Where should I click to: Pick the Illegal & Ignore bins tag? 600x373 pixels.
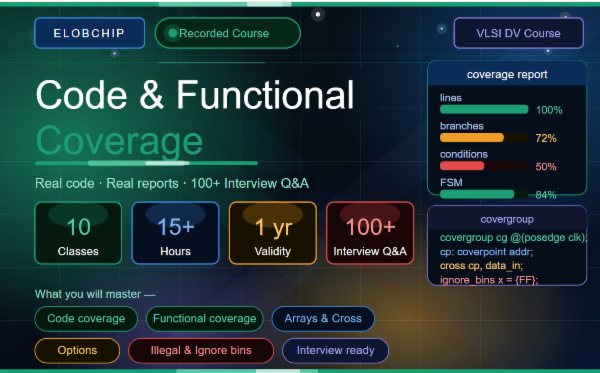pyautogui.click(x=201, y=350)
